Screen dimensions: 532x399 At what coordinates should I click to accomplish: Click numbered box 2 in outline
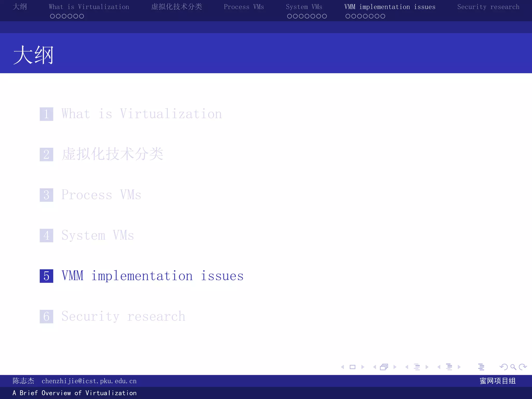click(x=46, y=155)
